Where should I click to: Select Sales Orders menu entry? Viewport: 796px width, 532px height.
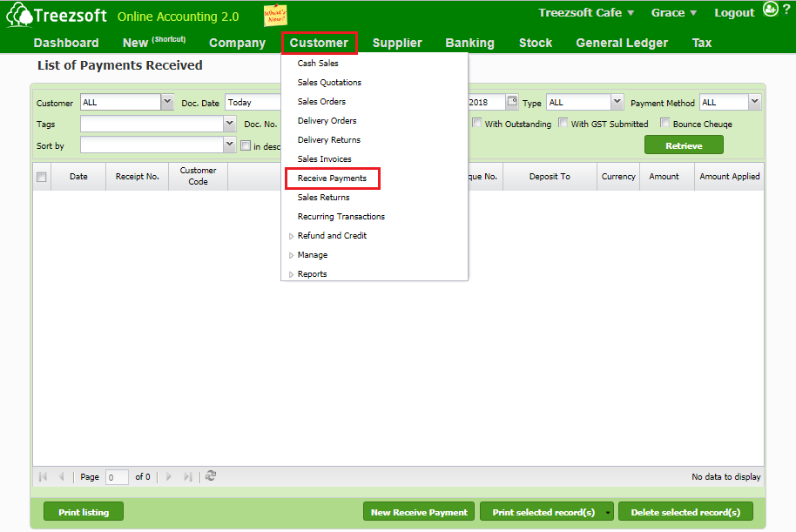coord(321,102)
